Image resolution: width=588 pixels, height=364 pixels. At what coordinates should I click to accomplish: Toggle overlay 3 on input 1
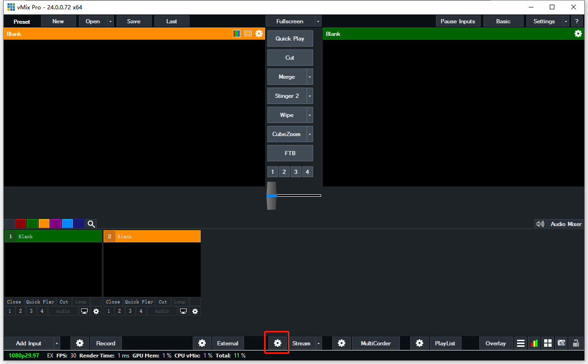coord(31,311)
